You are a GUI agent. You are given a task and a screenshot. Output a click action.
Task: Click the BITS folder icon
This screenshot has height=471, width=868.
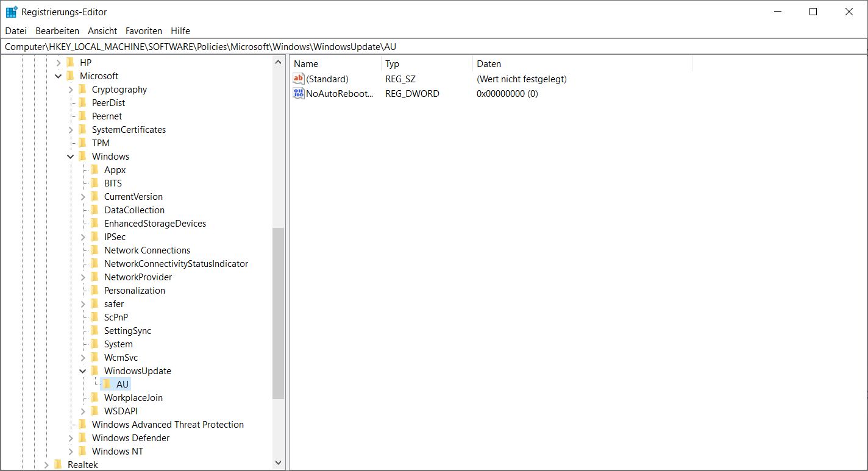click(x=94, y=183)
